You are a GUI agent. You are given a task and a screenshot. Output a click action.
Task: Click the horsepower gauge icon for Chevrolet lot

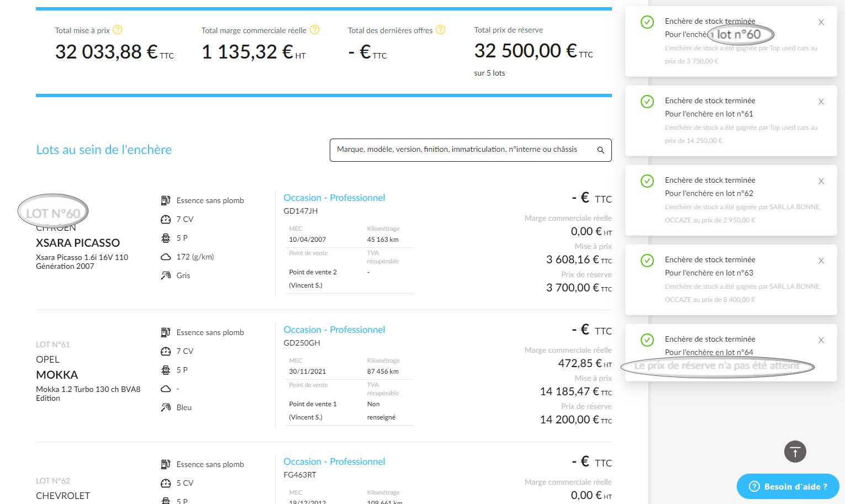[165, 483]
